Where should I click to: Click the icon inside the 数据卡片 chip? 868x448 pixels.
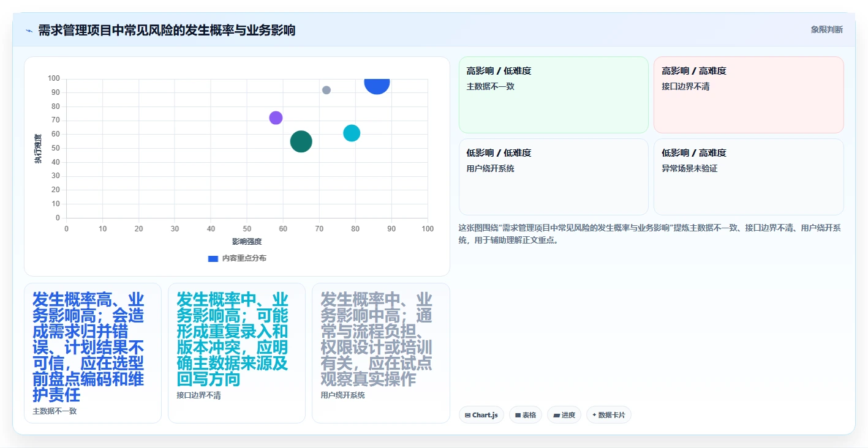[594, 415]
